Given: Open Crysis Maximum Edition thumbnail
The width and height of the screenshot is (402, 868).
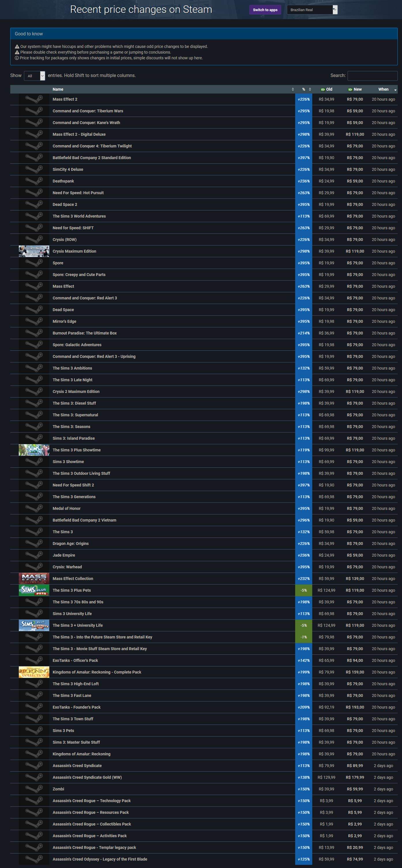Looking at the screenshot, I should (34, 251).
